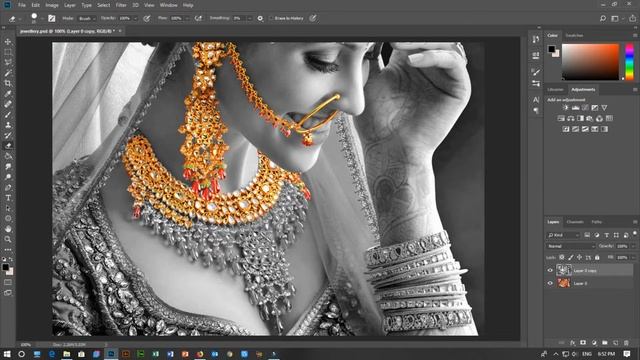Open the layer Opacity dropdown arrow

tap(633, 246)
